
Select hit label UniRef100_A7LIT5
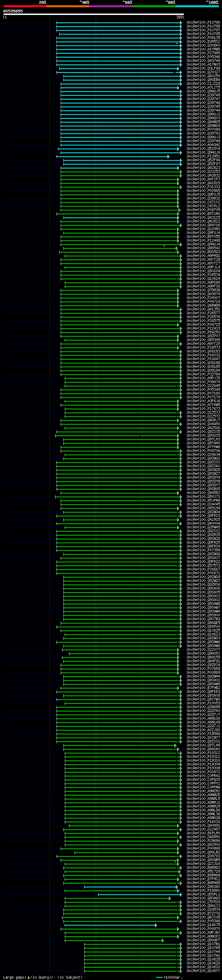pos(203,88)
